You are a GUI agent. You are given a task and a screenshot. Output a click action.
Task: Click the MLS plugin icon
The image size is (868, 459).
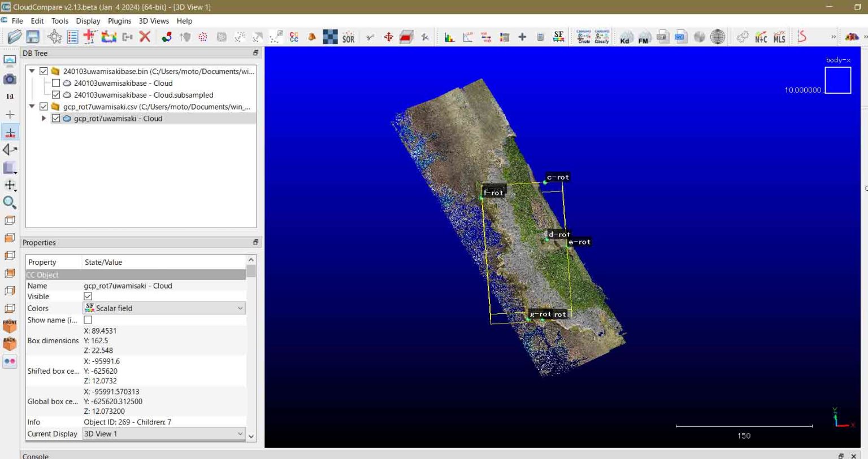pyautogui.click(x=779, y=37)
